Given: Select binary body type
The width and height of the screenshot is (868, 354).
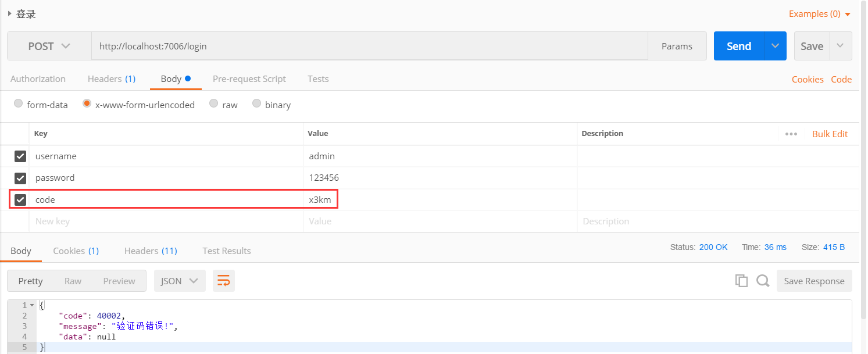Looking at the screenshot, I should pyautogui.click(x=256, y=103).
